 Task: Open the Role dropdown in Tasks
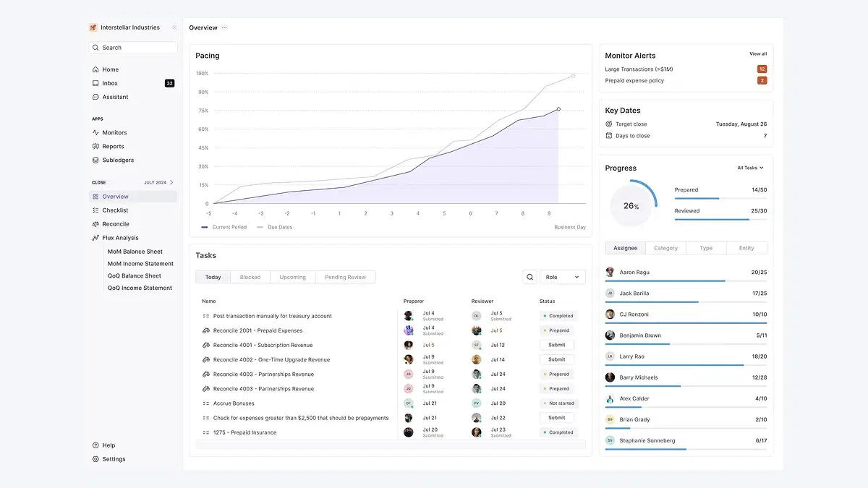pyautogui.click(x=563, y=277)
